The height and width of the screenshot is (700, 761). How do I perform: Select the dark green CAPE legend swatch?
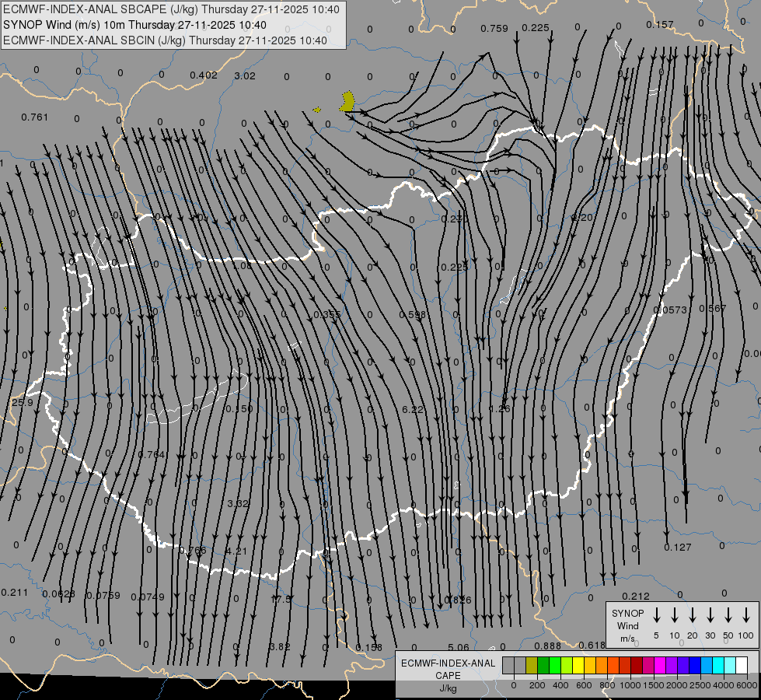pos(543,666)
